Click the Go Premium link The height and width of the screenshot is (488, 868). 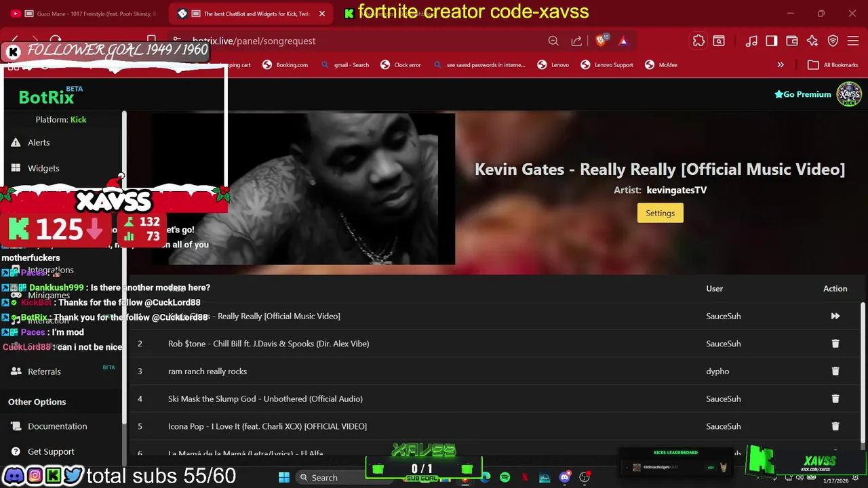coord(803,94)
